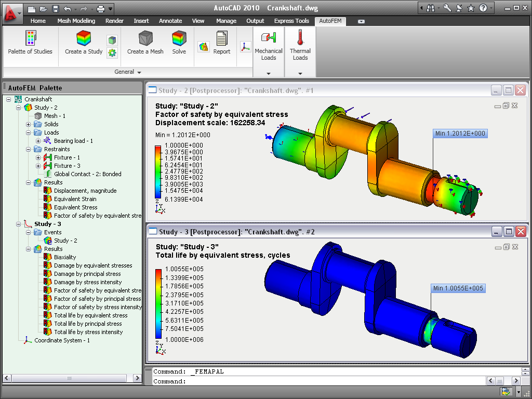Open Palette of Studies
The width and height of the screenshot is (532, 399).
click(30, 43)
